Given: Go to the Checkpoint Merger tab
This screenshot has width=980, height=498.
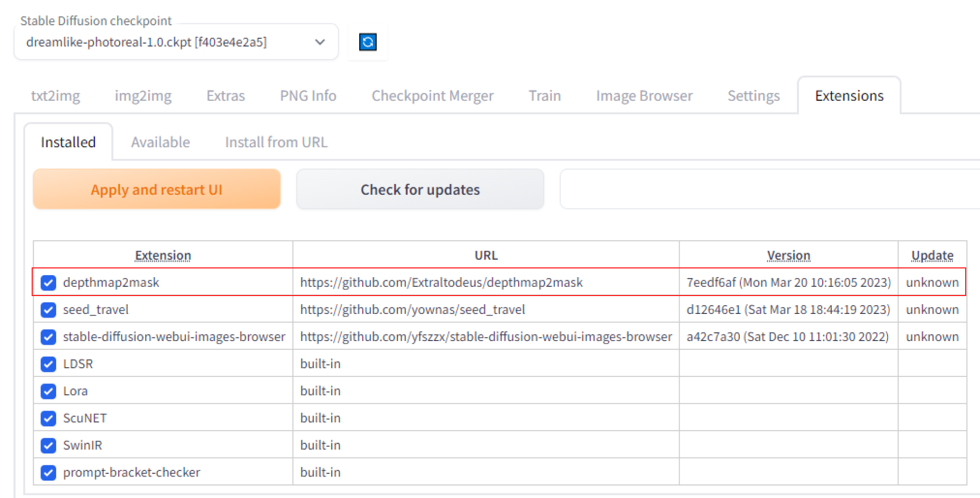Looking at the screenshot, I should click(x=432, y=96).
